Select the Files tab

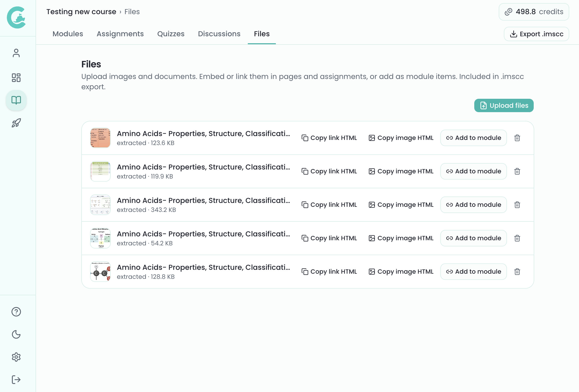click(262, 34)
